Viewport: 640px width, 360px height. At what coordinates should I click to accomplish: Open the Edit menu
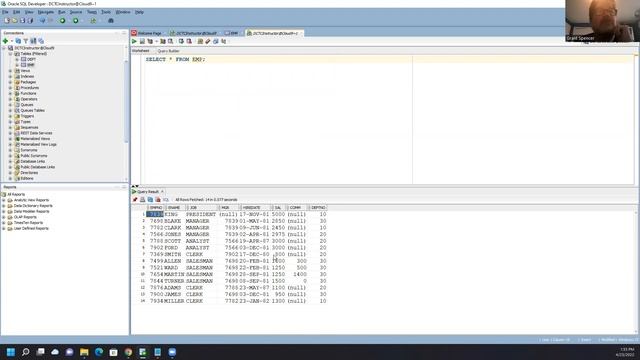(x=16, y=12)
